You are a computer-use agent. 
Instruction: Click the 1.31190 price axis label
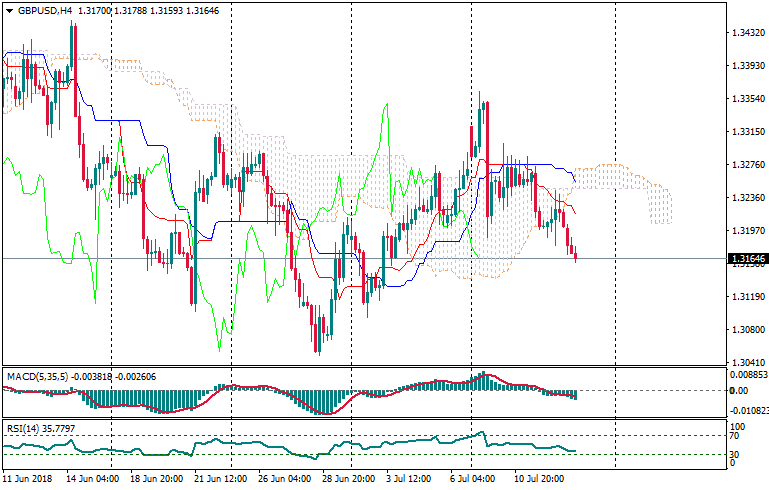746,297
